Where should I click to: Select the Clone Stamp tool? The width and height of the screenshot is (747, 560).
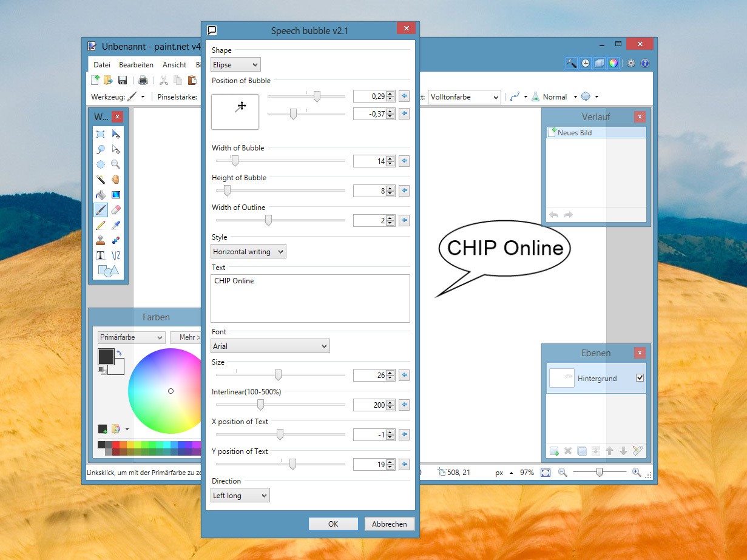[101, 240]
